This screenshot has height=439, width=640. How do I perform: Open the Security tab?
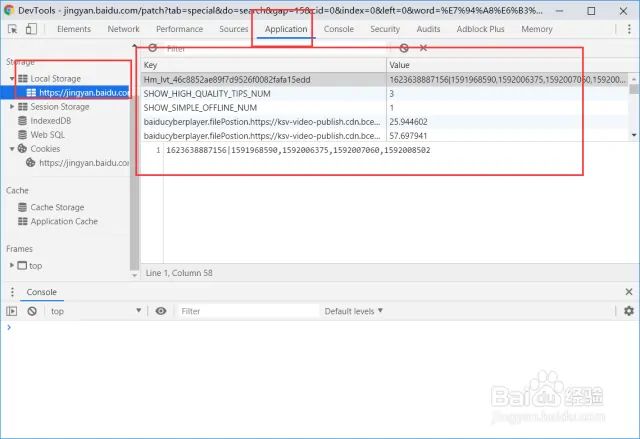tap(385, 29)
